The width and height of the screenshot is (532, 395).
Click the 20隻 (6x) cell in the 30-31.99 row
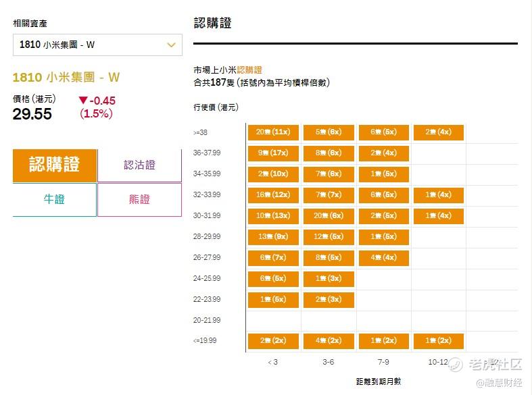329,216
